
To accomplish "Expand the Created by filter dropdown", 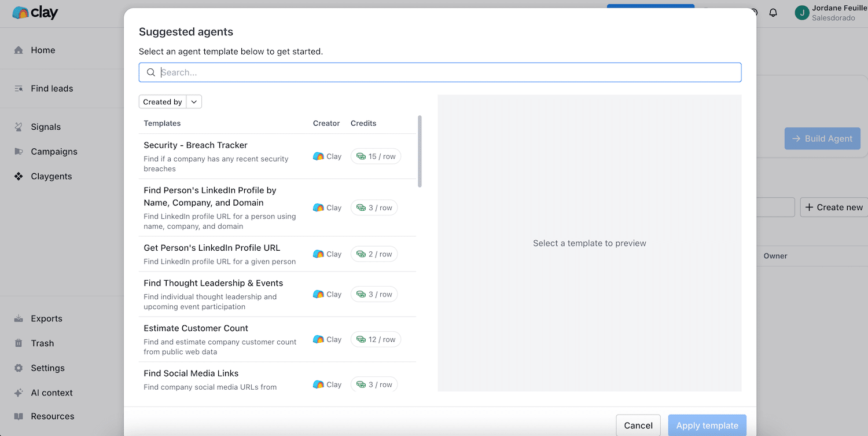I will [163, 102].
